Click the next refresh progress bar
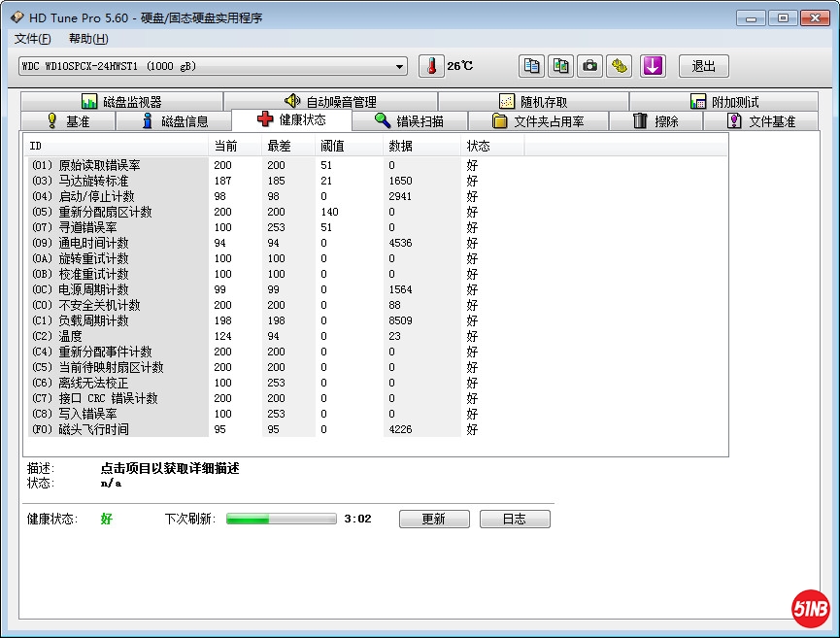This screenshot has width=840, height=638. coord(281,520)
